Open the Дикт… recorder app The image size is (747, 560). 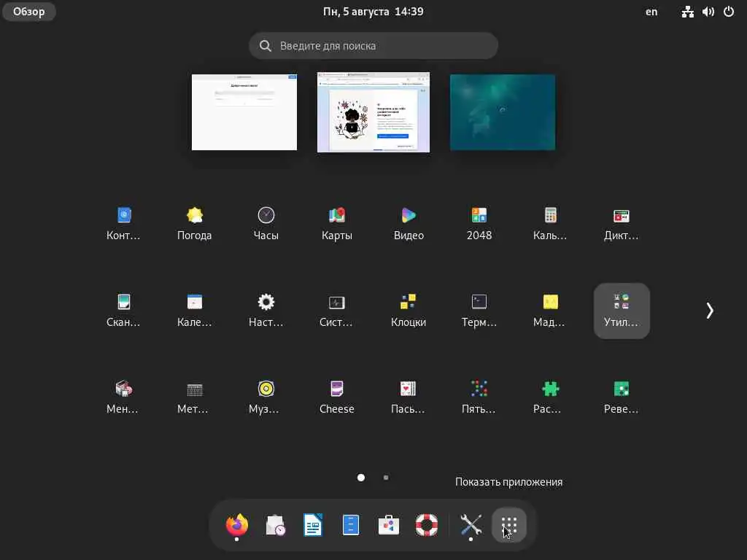click(622, 223)
